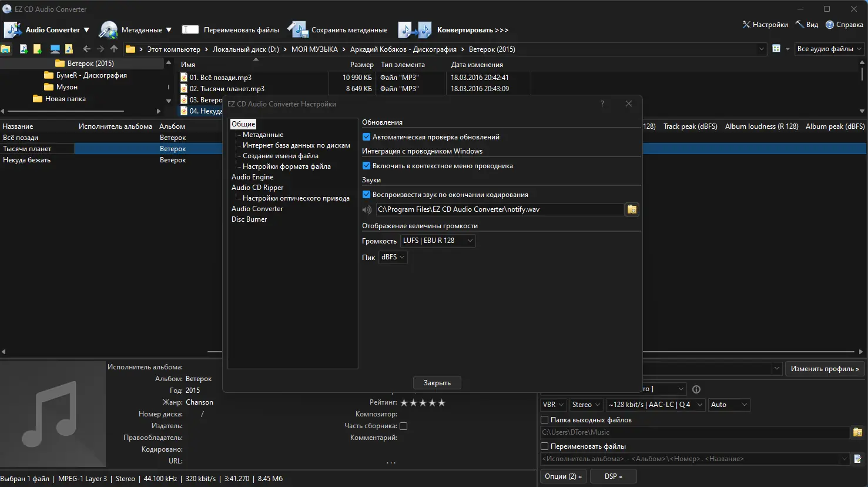Select file 01. Всё позади.mp3
Viewport: 868px width, 487px height.
(x=220, y=78)
